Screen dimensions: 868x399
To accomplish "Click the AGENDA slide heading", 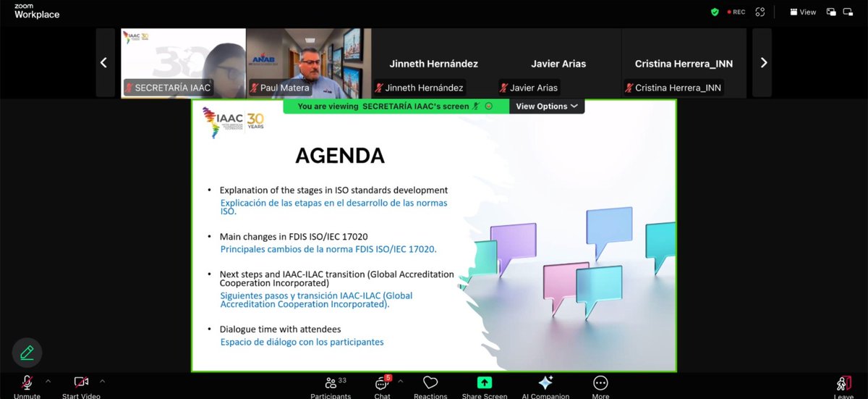I will (340, 156).
